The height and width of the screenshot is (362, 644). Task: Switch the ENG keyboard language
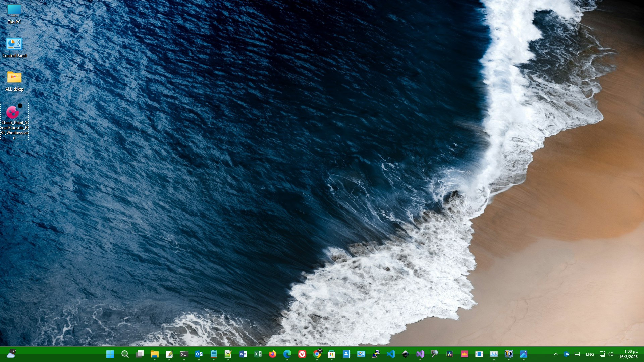tap(590, 354)
